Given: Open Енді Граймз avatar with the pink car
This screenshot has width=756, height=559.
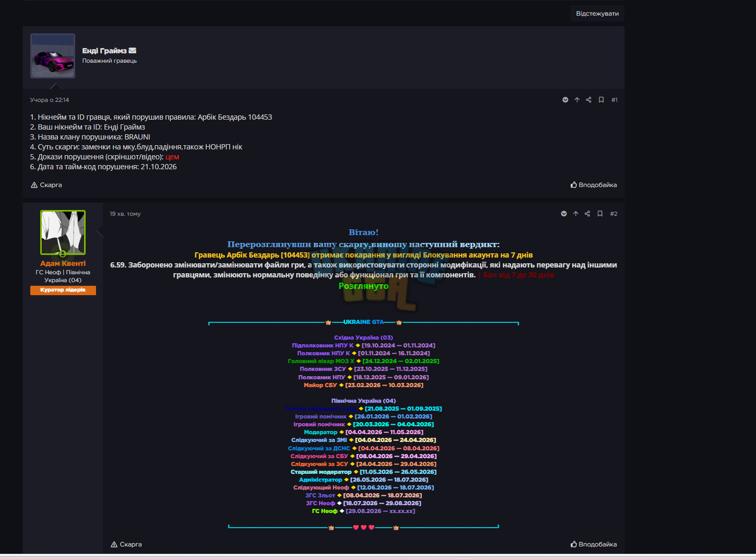Looking at the screenshot, I should click(x=53, y=56).
